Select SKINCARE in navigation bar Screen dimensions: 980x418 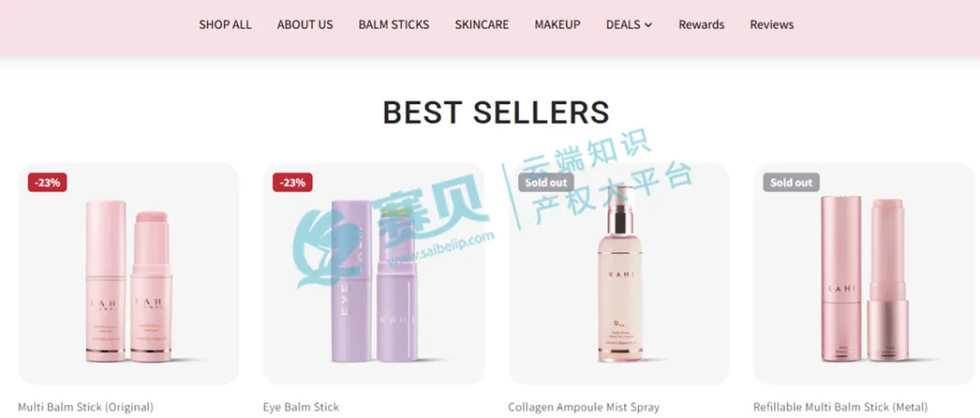[x=482, y=25]
